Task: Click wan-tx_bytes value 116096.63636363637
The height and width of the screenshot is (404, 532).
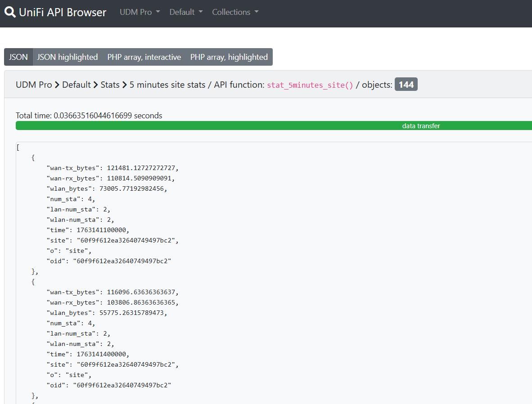Action: coord(141,292)
